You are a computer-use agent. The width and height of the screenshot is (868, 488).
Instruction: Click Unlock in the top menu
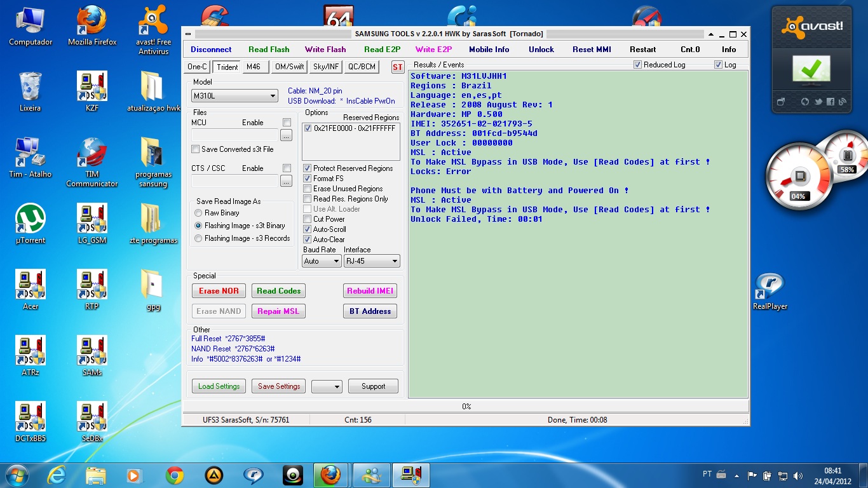click(x=541, y=50)
